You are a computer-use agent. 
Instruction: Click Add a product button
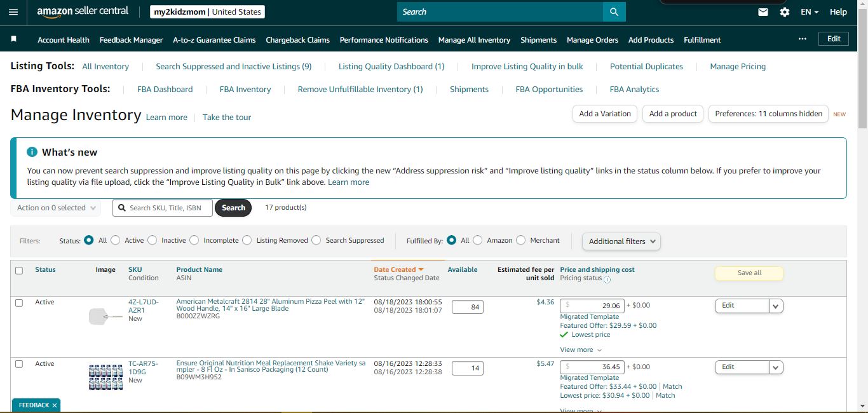click(x=674, y=114)
